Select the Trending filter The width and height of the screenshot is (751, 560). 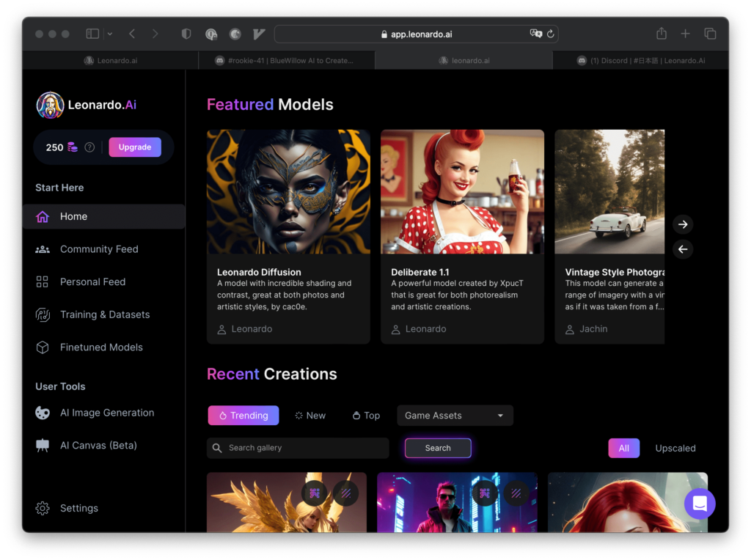(243, 416)
